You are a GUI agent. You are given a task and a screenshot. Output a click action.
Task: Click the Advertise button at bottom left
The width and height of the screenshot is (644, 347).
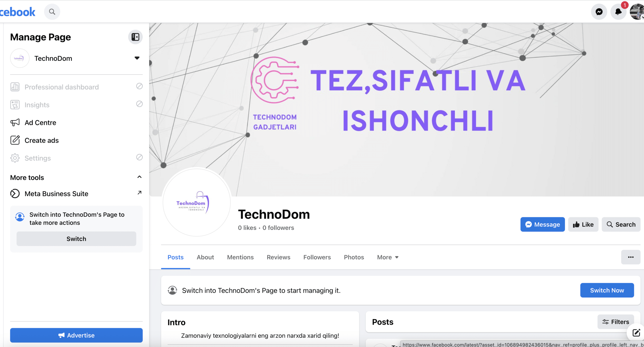click(x=76, y=335)
